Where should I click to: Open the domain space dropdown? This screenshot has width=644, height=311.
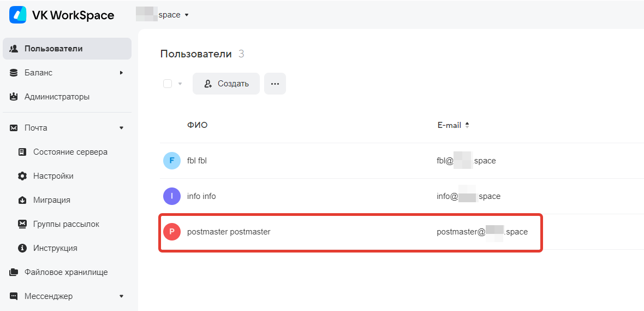(162, 15)
